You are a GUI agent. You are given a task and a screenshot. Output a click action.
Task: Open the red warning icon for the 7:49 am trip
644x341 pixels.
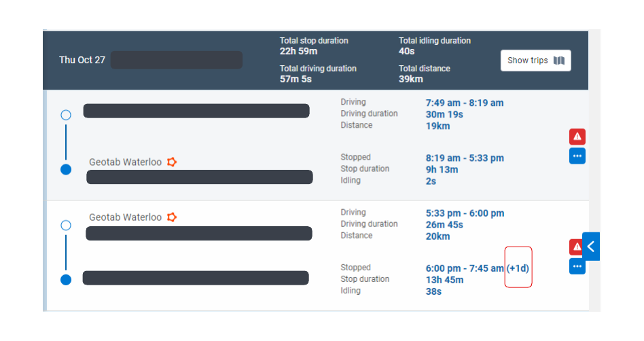point(577,137)
